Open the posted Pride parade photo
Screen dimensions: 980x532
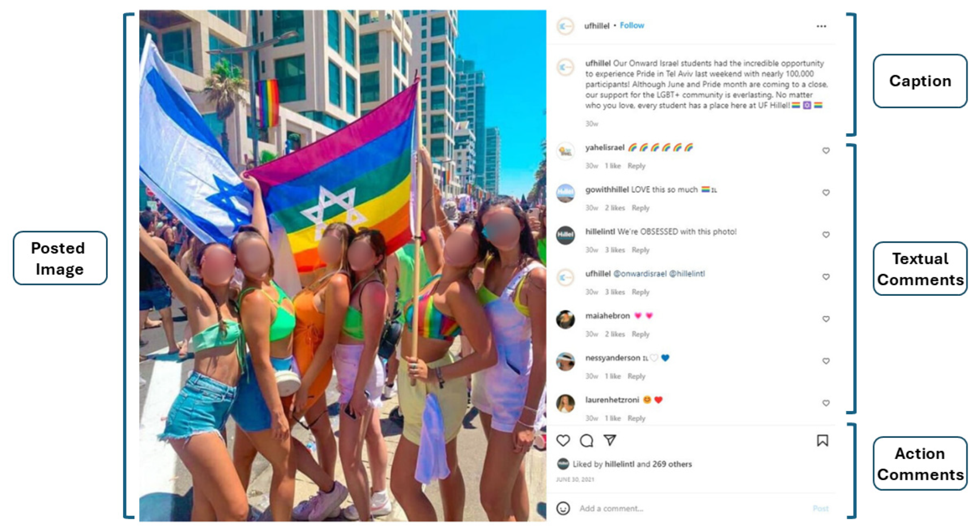point(343,266)
